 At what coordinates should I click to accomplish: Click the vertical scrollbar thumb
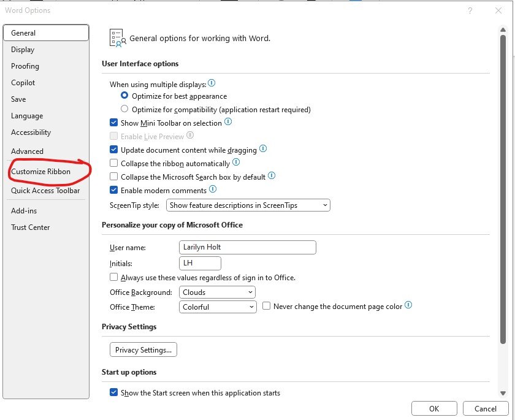[503, 189]
